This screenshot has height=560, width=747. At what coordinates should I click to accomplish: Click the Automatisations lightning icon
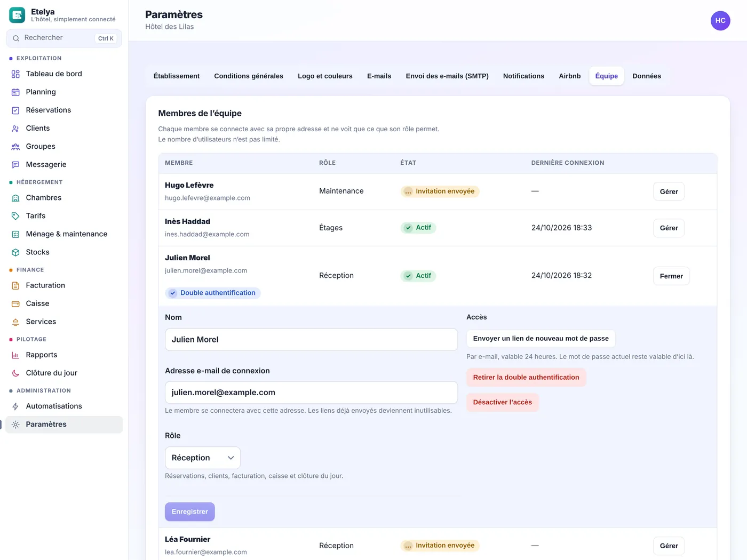click(x=15, y=406)
